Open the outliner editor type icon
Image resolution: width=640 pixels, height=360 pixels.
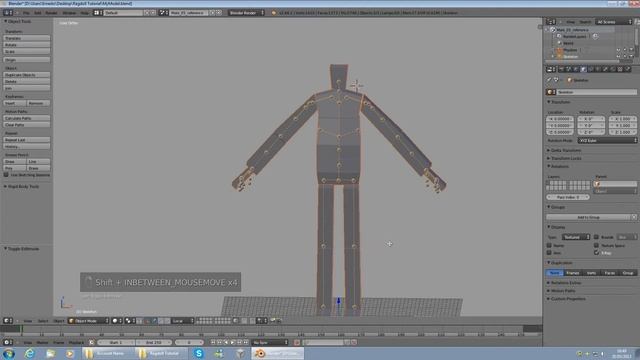551,22
